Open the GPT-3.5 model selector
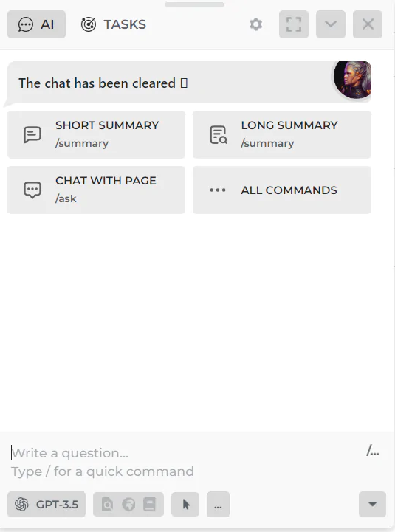Viewport: 395px width, 532px height. [x=47, y=504]
